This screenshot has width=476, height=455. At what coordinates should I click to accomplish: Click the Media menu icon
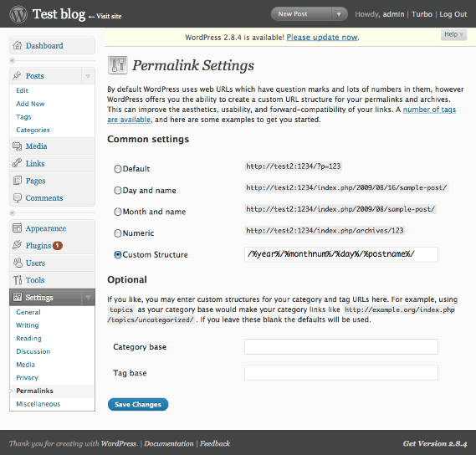18,146
